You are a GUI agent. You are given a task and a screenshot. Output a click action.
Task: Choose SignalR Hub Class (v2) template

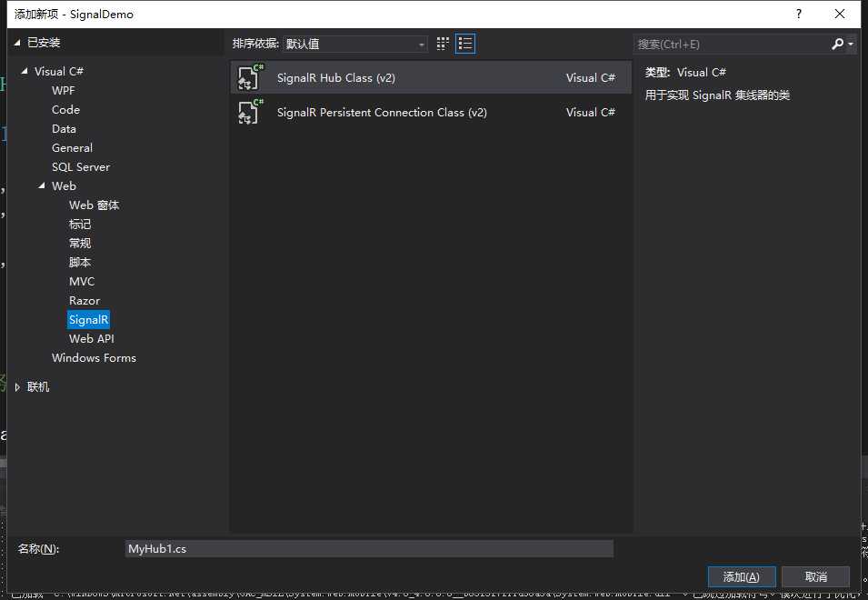(431, 77)
